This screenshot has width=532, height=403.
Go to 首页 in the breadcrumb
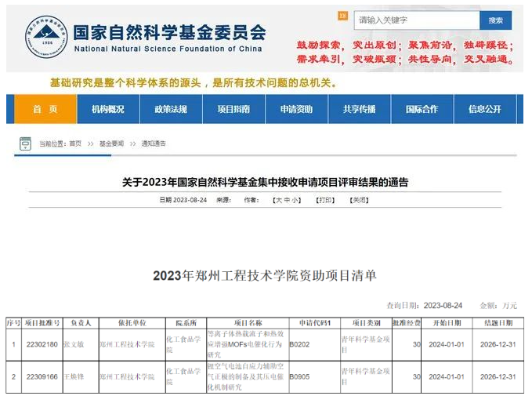(75, 143)
